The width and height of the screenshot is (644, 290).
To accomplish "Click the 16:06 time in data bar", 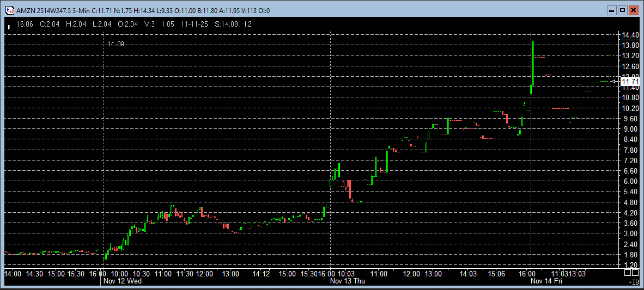I will [x=25, y=24].
